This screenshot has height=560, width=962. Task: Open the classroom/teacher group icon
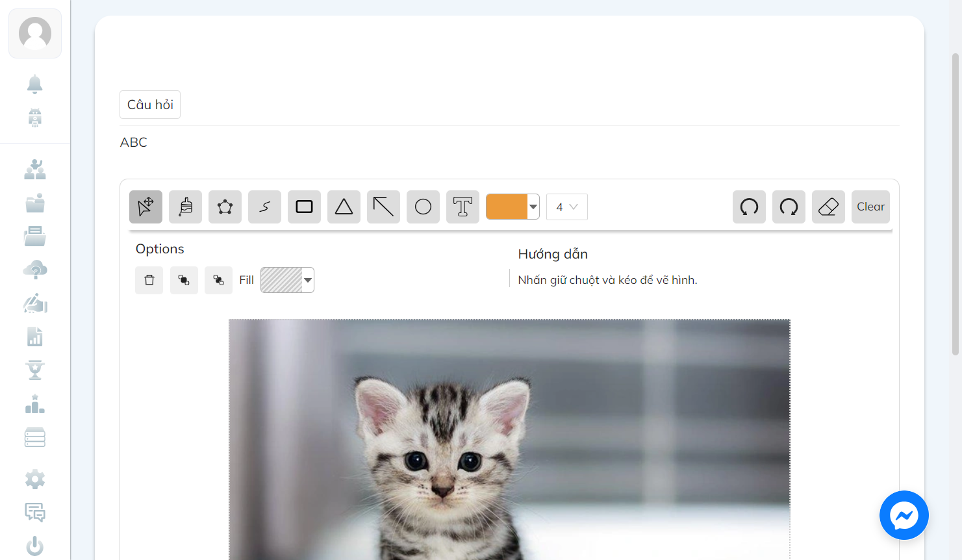[35, 170]
